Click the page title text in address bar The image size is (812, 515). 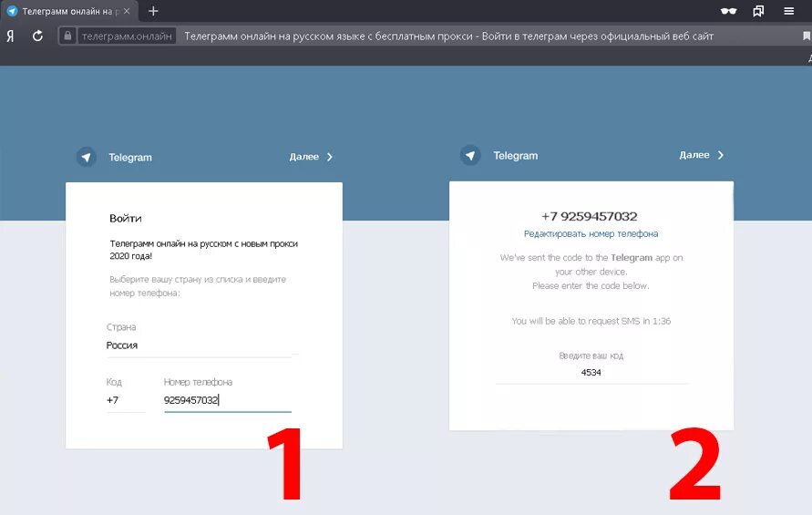tap(449, 36)
